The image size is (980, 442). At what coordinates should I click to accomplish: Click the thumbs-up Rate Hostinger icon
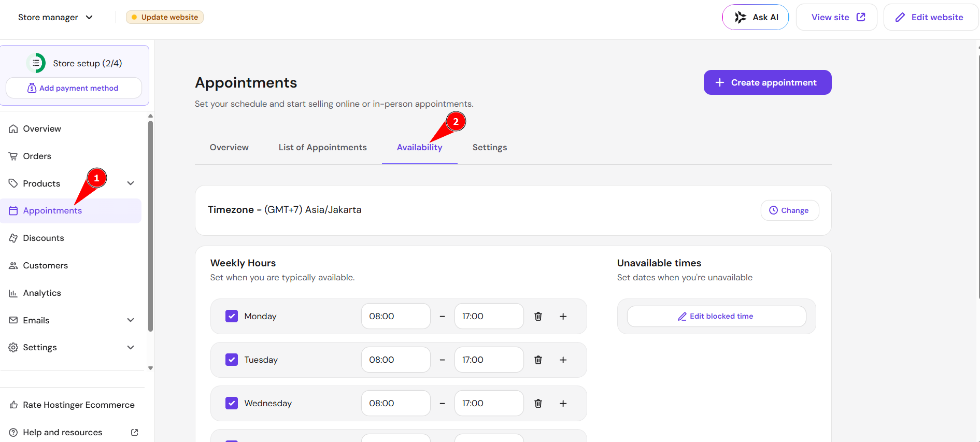click(13, 405)
